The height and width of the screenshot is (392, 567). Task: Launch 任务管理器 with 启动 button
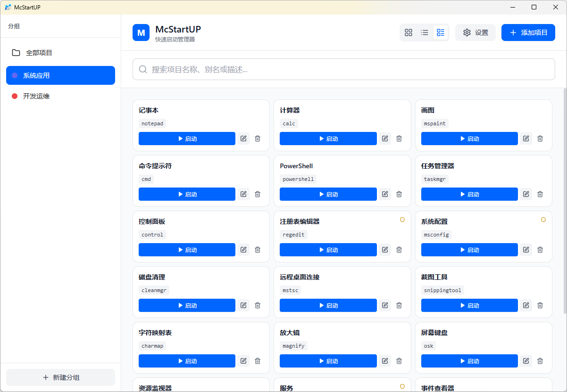point(469,194)
